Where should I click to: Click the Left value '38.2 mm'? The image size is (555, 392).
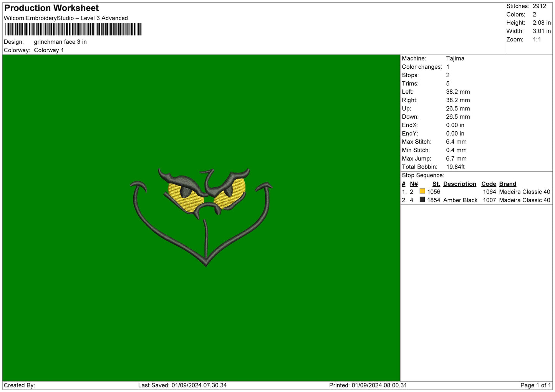[x=458, y=92]
